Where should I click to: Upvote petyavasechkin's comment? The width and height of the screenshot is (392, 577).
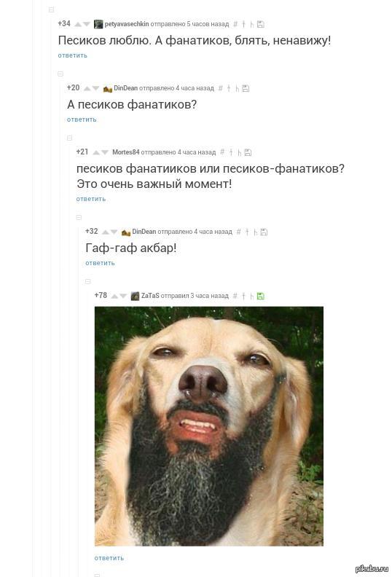(x=78, y=24)
